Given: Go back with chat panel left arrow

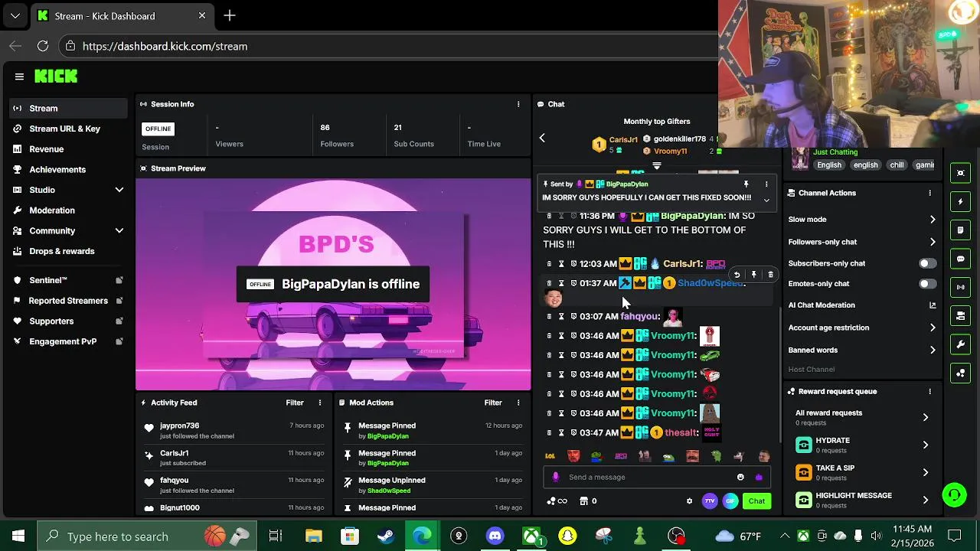Looking at the screenshot, I should point(542,138).
